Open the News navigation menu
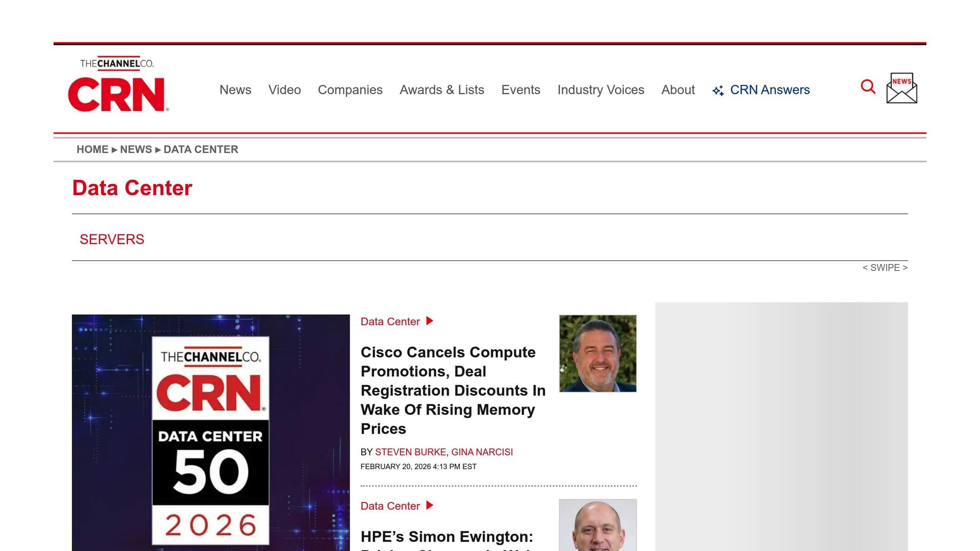Image resolution: width=980 pixels, height=551 pixels. tap(235, 90)
